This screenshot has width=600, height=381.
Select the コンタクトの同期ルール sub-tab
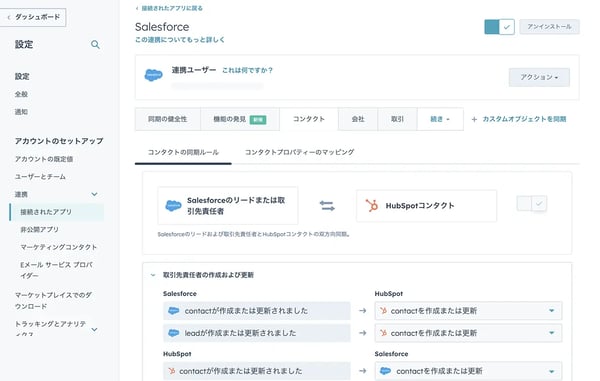(x=183, y=152)
